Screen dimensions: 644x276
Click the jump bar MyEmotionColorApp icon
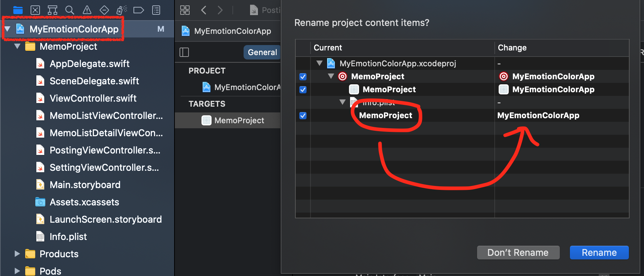pyautogui.click(x=186, y=31)
